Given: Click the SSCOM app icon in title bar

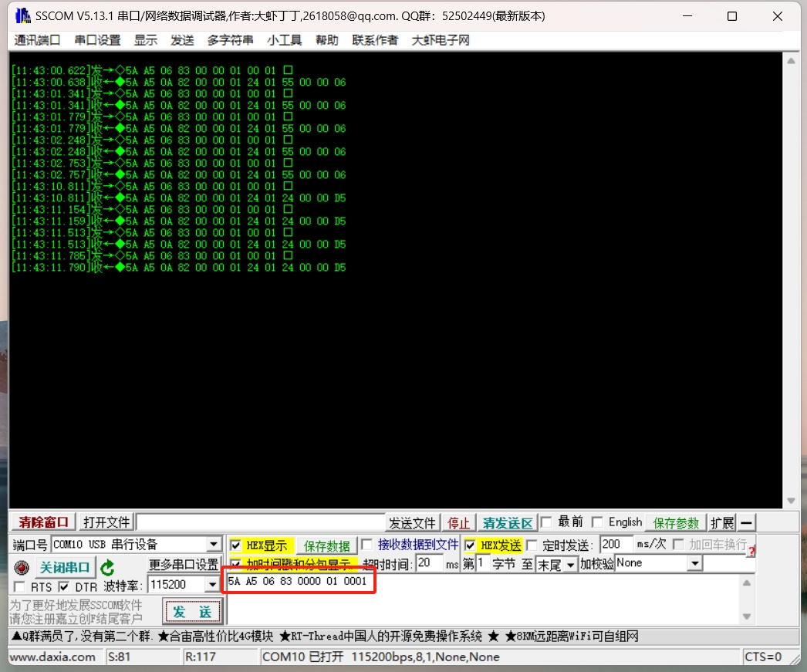Looking at the screenshot, I should pos(22,16).
